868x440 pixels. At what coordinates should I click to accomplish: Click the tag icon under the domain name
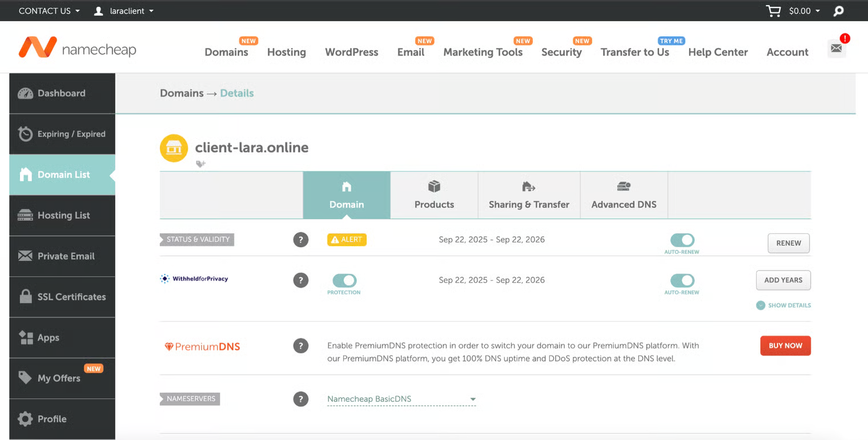[200, 164]
